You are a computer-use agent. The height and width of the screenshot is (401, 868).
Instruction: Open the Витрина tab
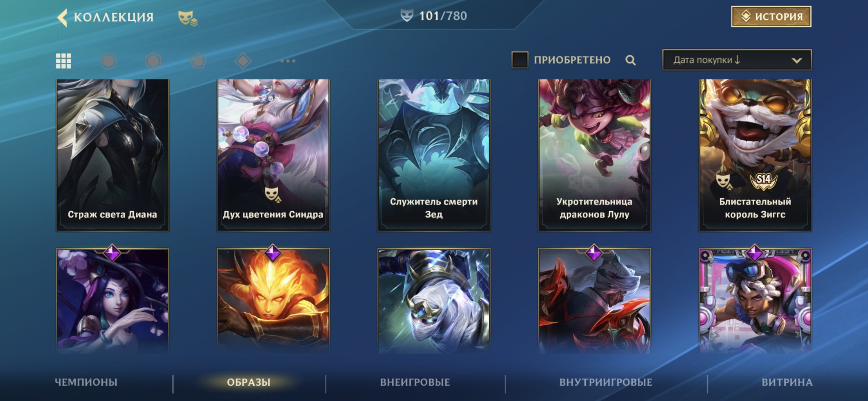click(x=787, y=382)
